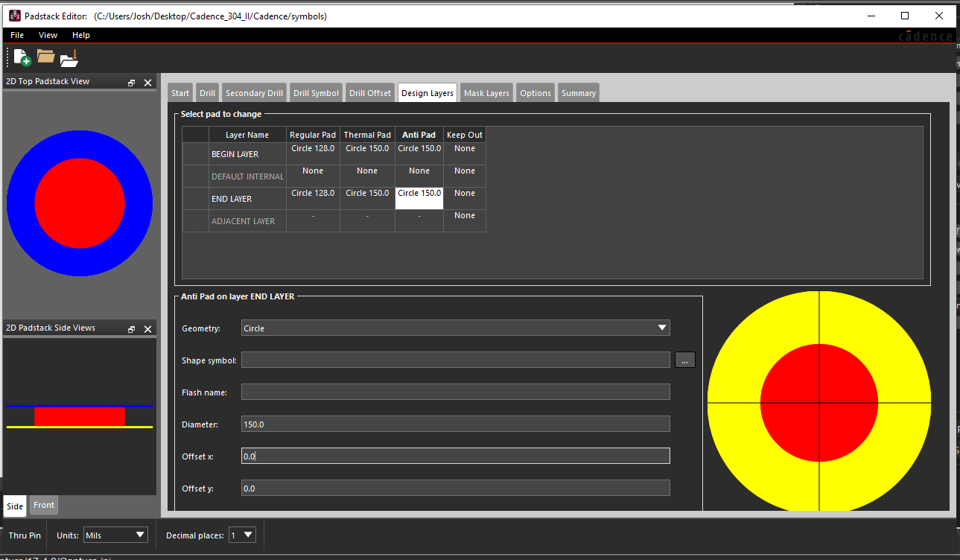Create a new padstack from the toolbar

click(22, 57)
